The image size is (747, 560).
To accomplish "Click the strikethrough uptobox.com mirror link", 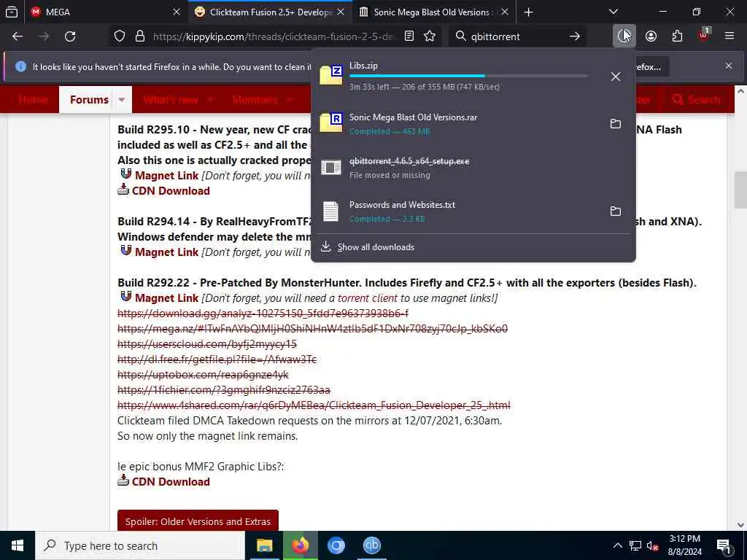I will pos(203,375).
